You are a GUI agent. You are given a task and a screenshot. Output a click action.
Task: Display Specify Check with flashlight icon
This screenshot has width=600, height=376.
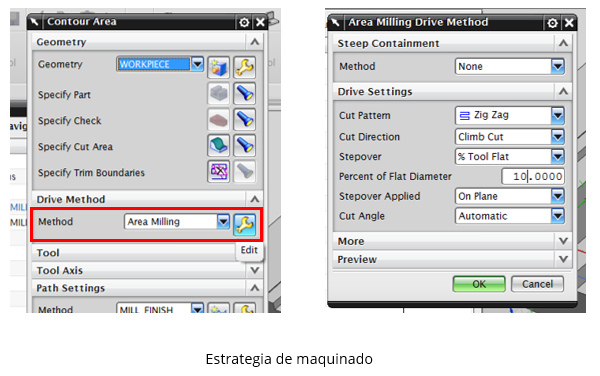point(245,119)
